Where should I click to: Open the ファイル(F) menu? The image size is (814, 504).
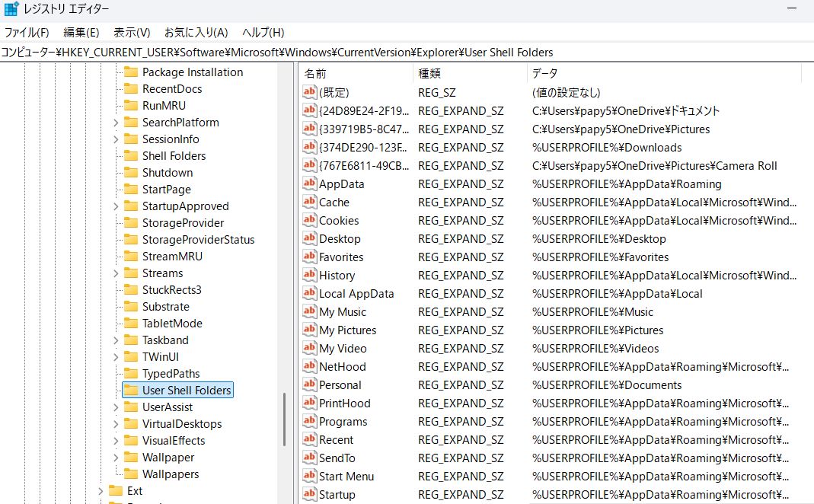(27, 32)
